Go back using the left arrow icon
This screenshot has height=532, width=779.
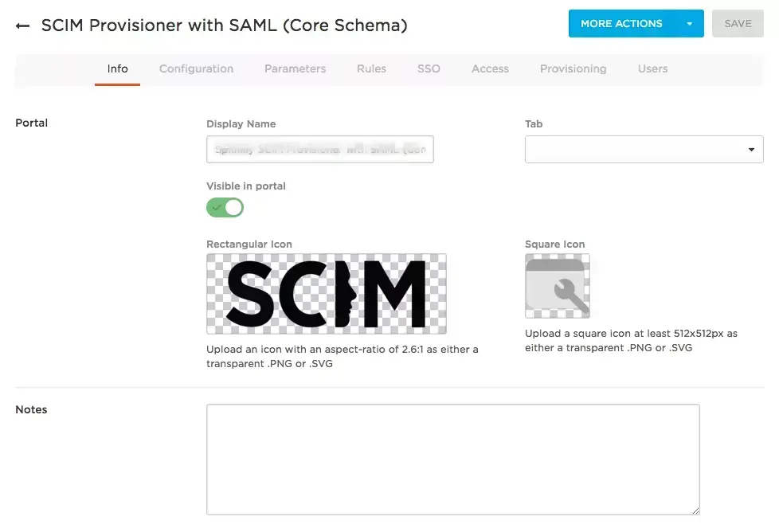(x=22, y=25)
